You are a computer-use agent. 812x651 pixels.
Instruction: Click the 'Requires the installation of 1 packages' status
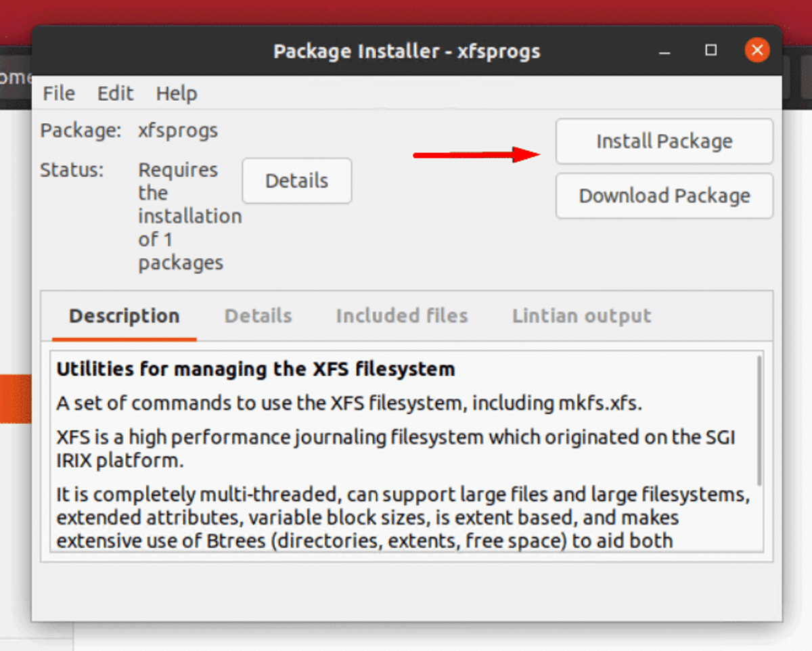[189, 216]
